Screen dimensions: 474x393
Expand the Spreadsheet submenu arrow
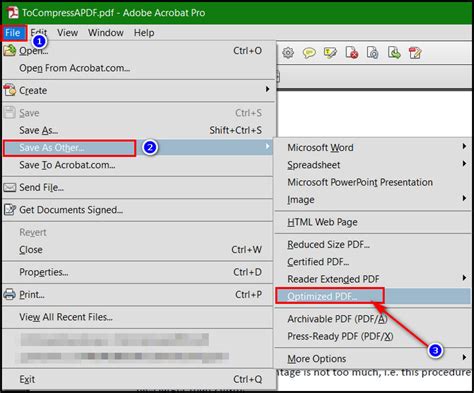[x=464, y=164]
